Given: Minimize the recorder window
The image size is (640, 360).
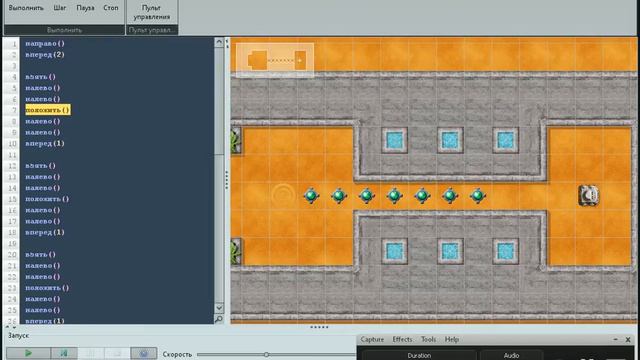Looking at the screenshot, I should [616, 339].
